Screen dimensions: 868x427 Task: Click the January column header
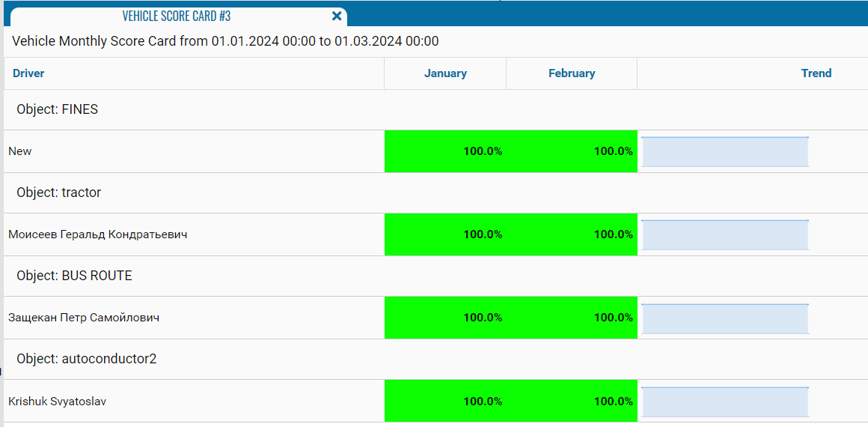(x=445, y=73)
